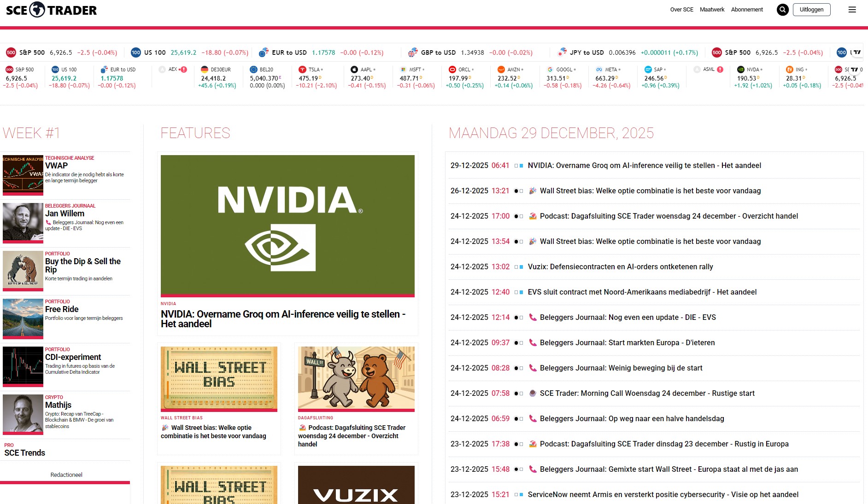Open the VWAP chart thumbnail

click(x=23, y=175)
